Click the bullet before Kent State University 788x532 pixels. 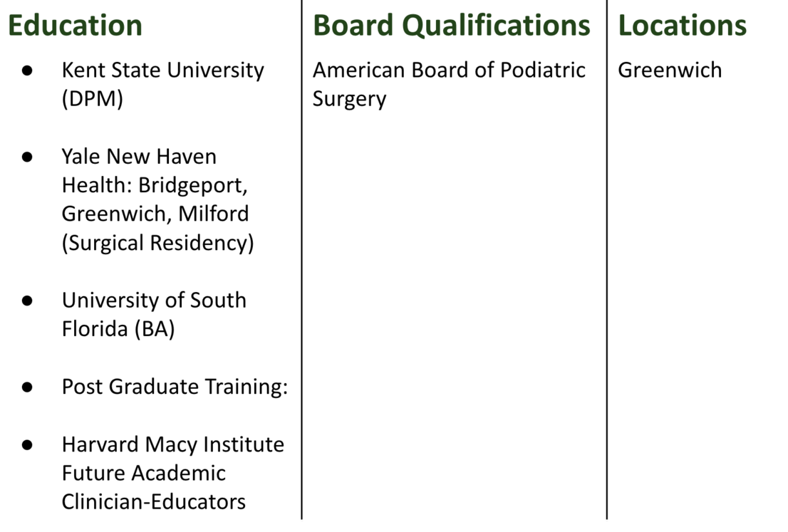[28, 71]
